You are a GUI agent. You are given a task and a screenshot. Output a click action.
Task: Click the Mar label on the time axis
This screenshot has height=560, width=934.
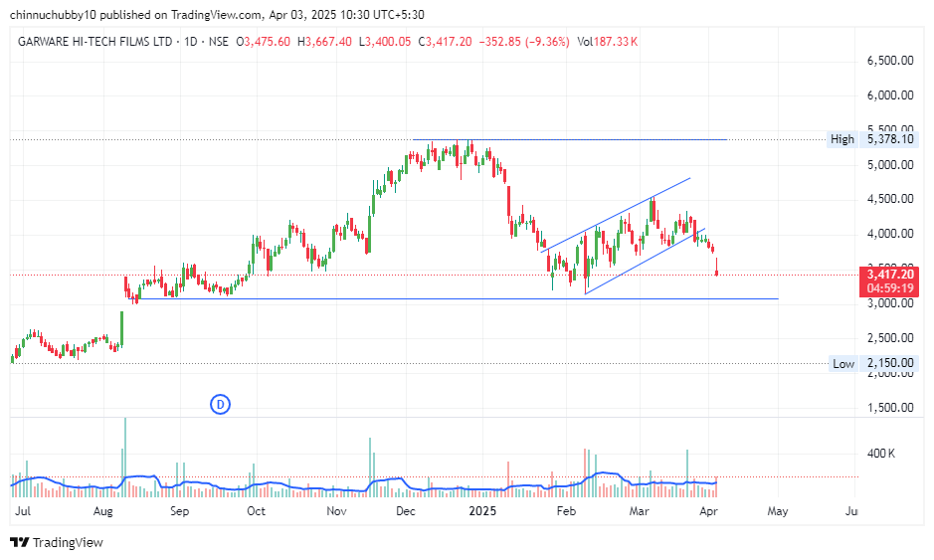pyautogui.click(x=640, y=511)
